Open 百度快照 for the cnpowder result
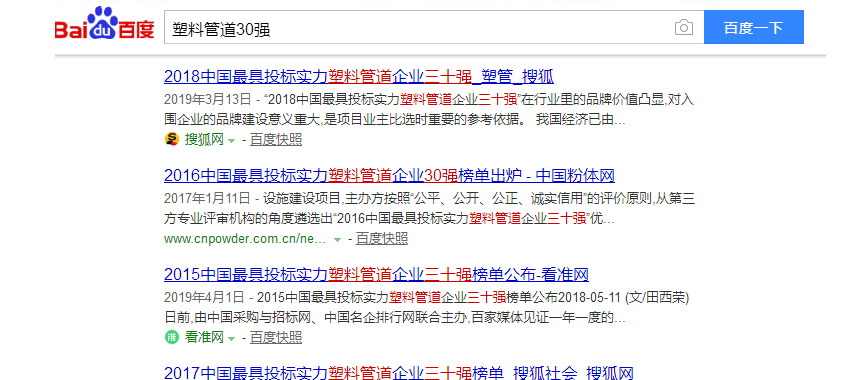The width and height of the screenshot is (860, 380). (382, 239)
